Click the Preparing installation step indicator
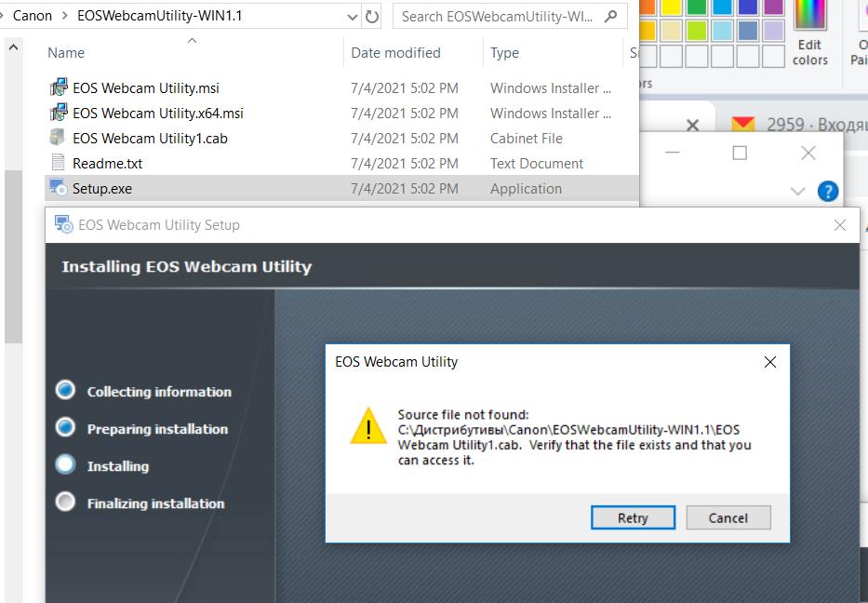The image size is (868, 603). [x=65, y=428]
